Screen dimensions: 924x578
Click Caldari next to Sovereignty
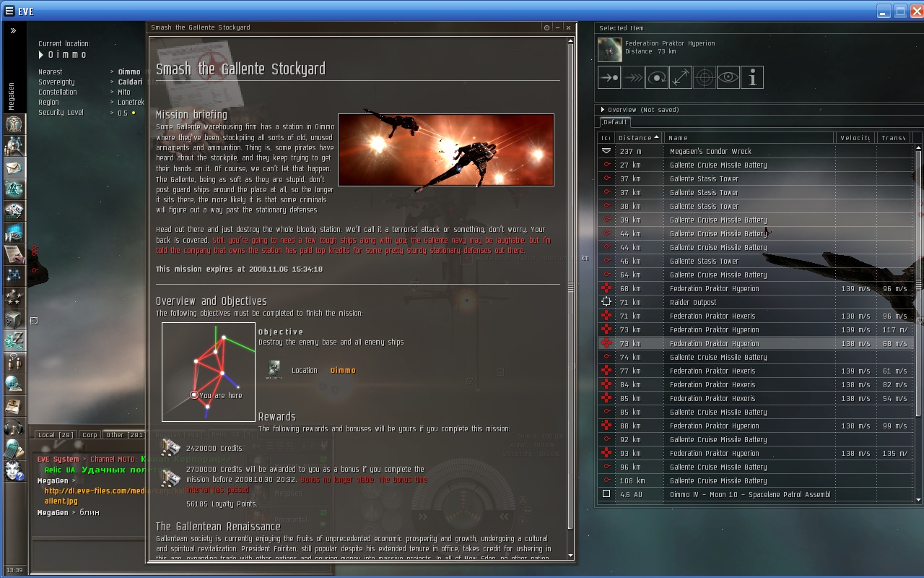[131, 82]
